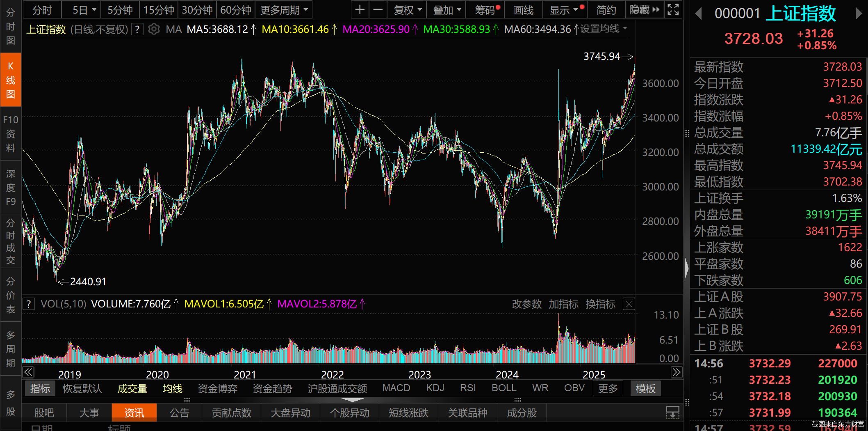Toggle fullscreen chart view icon

pos(673,10)
